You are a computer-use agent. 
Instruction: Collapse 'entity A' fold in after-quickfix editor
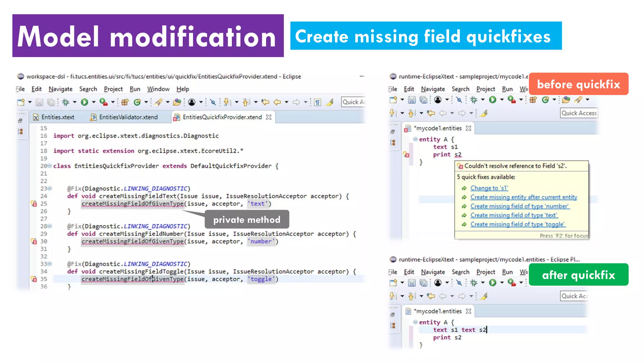click(415, 322)
